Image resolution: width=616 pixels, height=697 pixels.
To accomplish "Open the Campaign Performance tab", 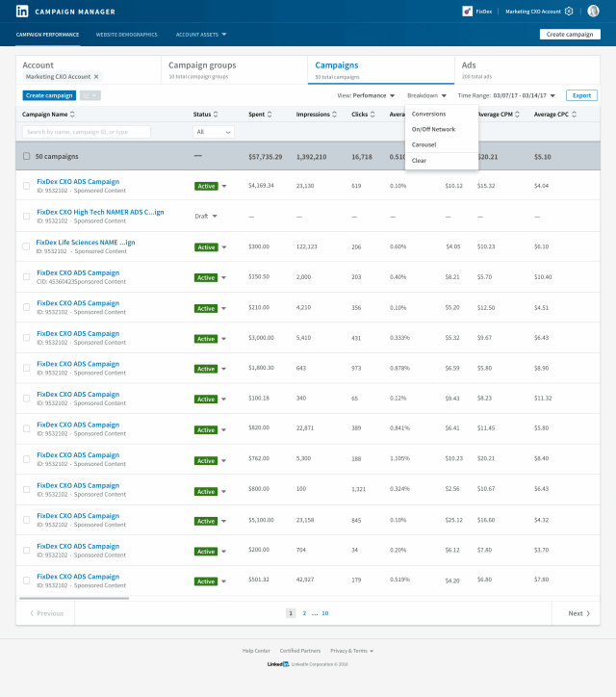I will 47,35.
